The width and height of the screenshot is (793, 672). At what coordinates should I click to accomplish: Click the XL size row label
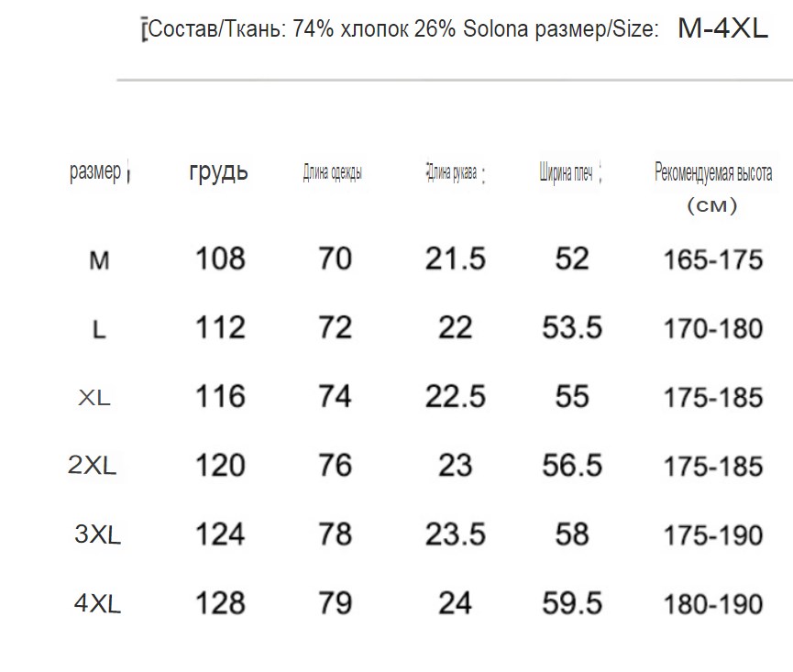tap(94, 398)
